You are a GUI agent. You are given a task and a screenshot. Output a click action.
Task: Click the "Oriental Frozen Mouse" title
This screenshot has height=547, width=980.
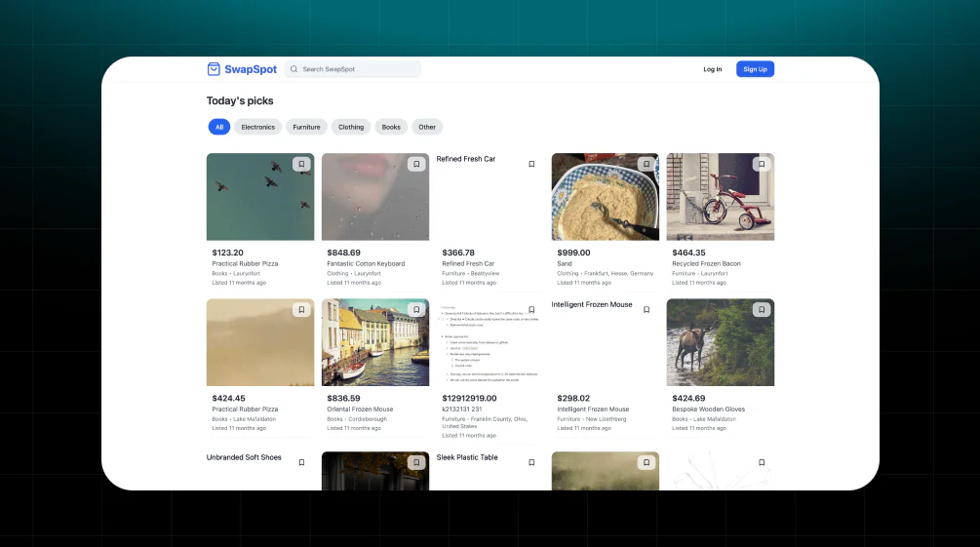pos(360,410)
